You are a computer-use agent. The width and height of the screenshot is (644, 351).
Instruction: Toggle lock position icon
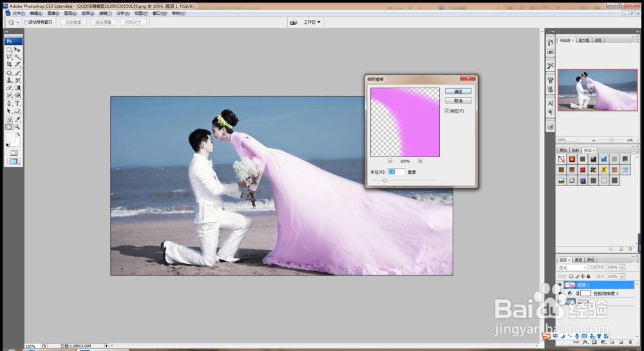click(583, 276)
